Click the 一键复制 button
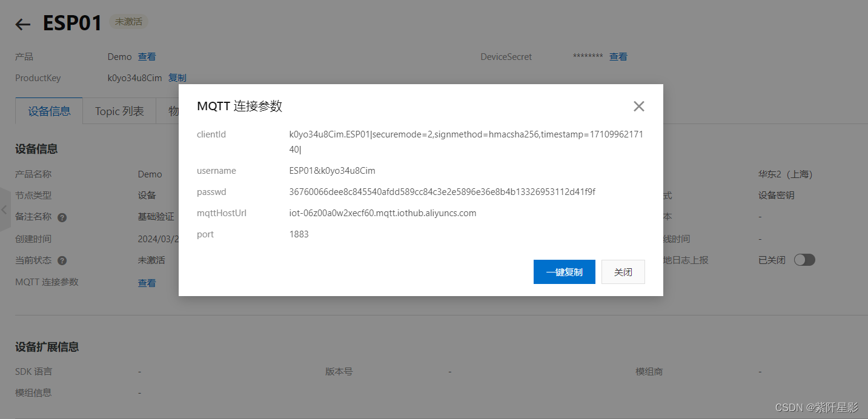The width and height of the screenshot is (868, 419). click(564, 271)
